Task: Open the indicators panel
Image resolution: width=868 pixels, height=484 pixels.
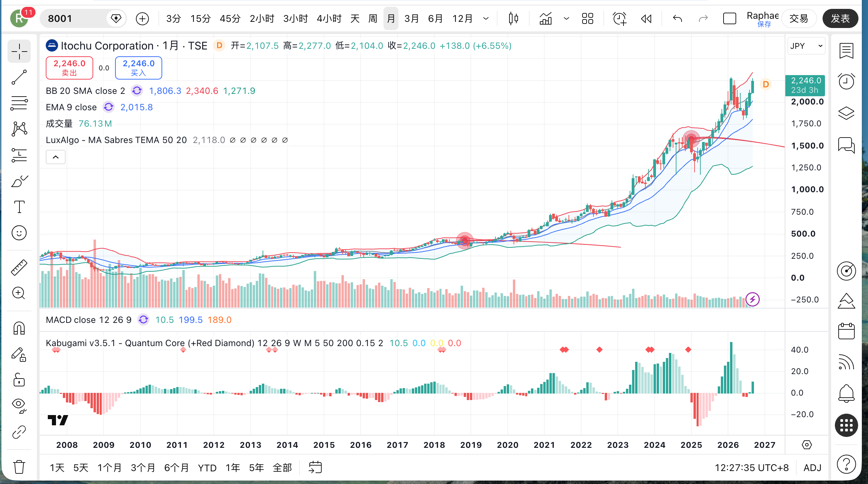Action: point(546,18)
